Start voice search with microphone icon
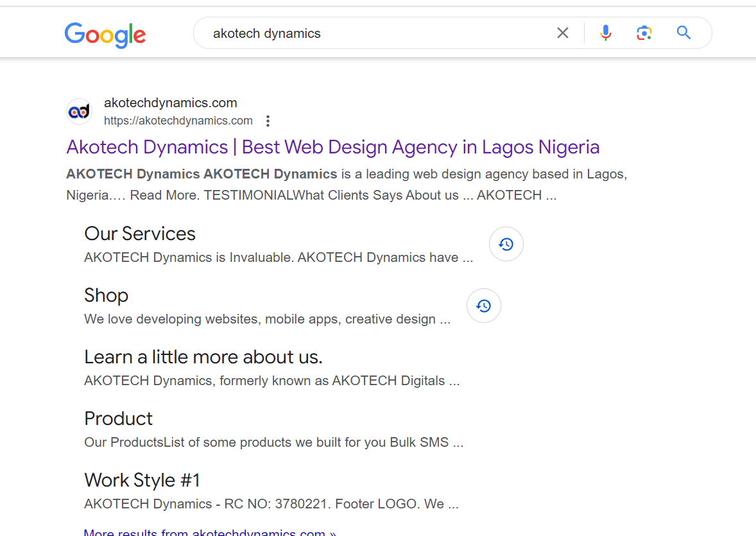Image resolution: width=756 pixels, height=536 pixels. pos(606,33)
